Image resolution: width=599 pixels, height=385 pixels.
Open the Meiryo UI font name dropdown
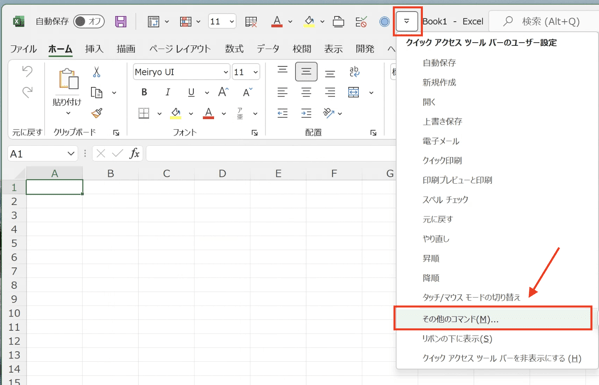(226, 72)
